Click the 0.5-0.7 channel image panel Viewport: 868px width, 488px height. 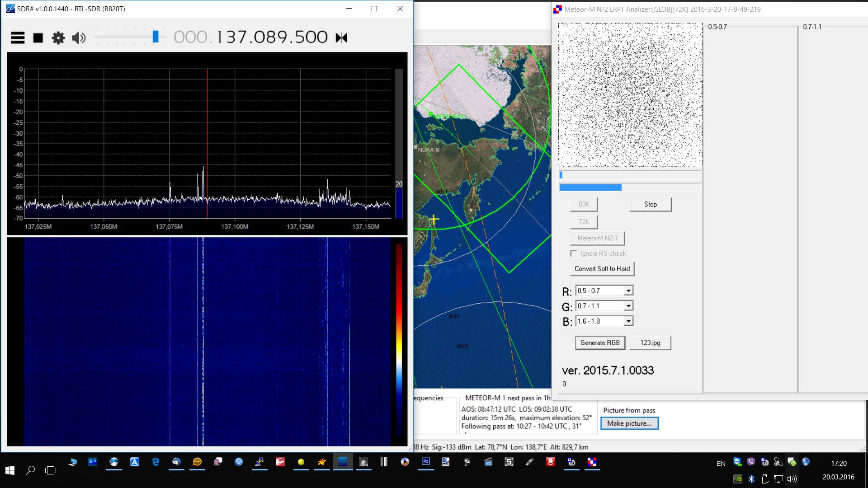(750, 210)
